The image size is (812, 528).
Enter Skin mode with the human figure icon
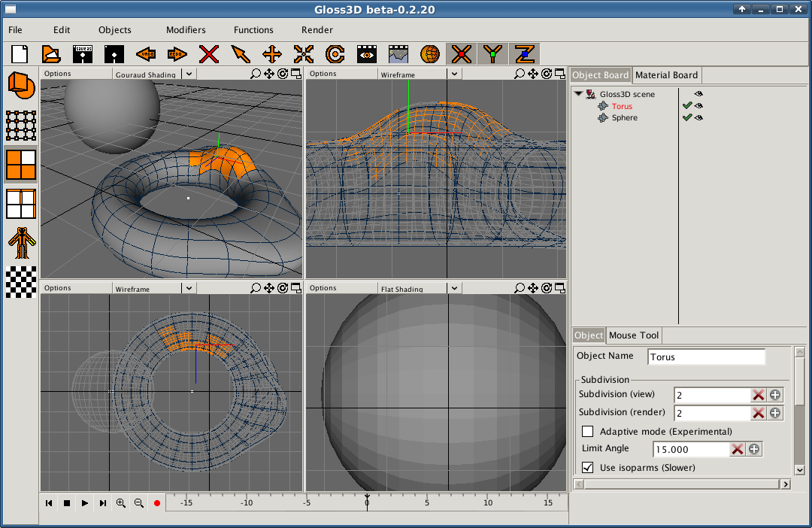click(22, 243)
